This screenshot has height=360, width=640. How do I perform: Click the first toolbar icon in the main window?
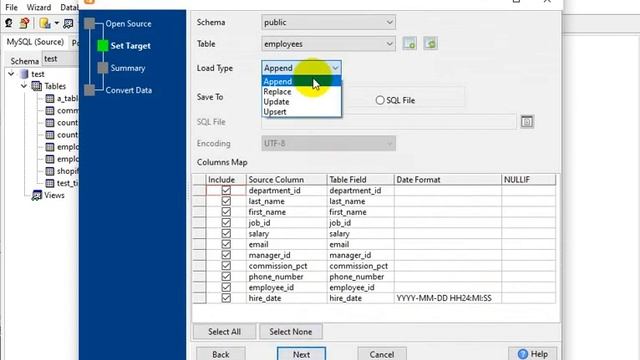tap(9, 23)
